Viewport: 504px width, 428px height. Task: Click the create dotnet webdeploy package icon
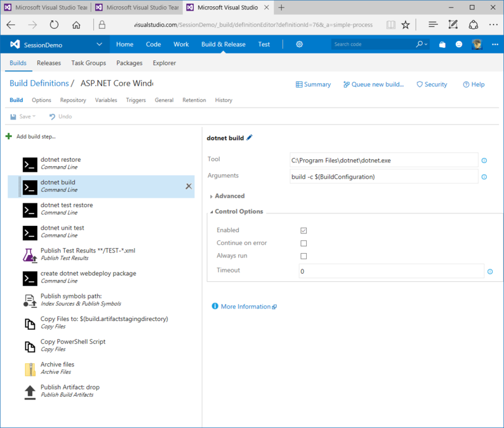tap(30, 279)
